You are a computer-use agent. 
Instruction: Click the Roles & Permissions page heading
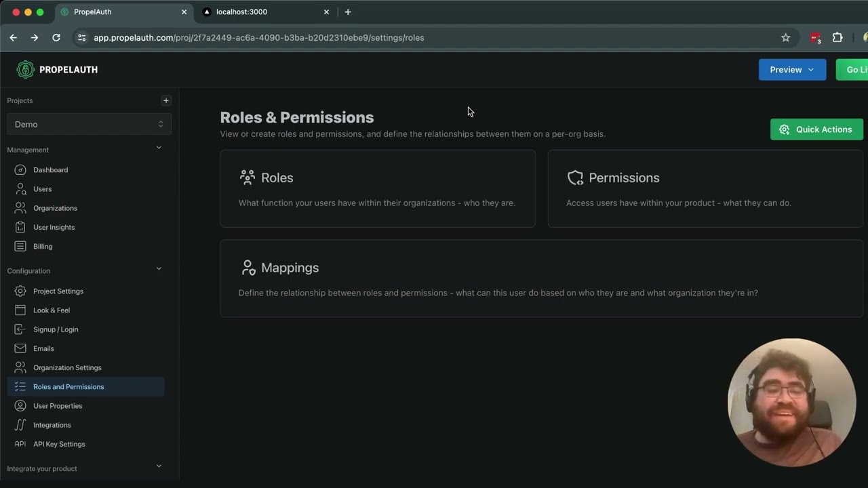pyautogui.click(x=297, y=117)
